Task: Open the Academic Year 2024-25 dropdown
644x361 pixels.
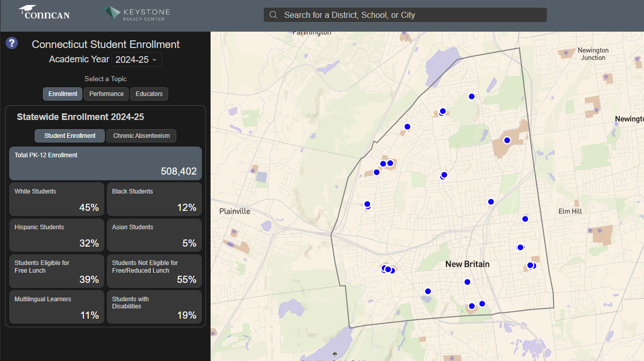Action: click(136, 60)
